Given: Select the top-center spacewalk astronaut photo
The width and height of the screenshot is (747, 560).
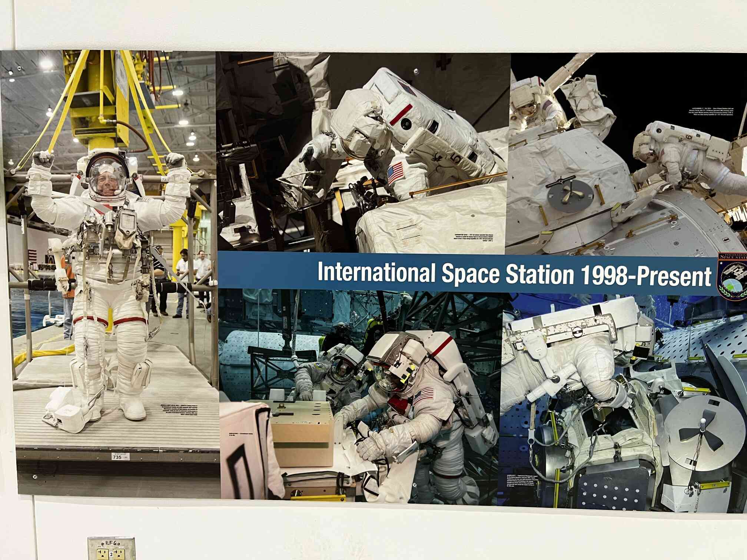Looking at the screenshot, I should pyautogui.click(x=363, y=152).
